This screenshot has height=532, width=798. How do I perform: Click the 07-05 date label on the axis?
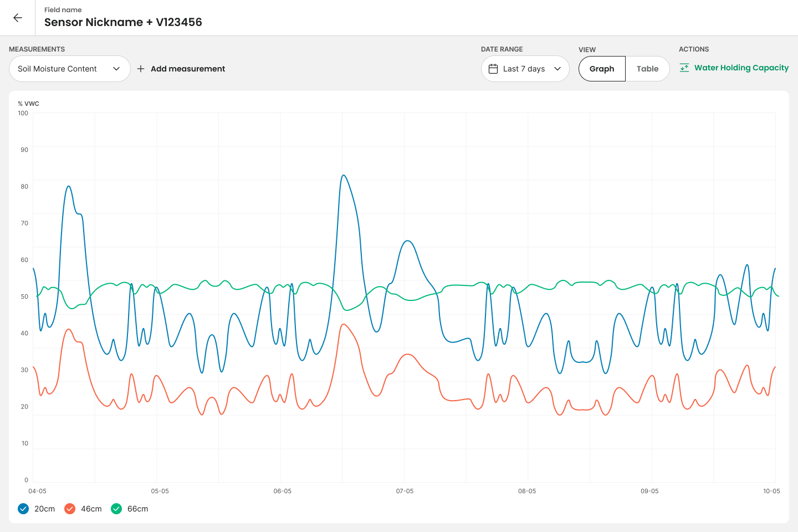405,491
